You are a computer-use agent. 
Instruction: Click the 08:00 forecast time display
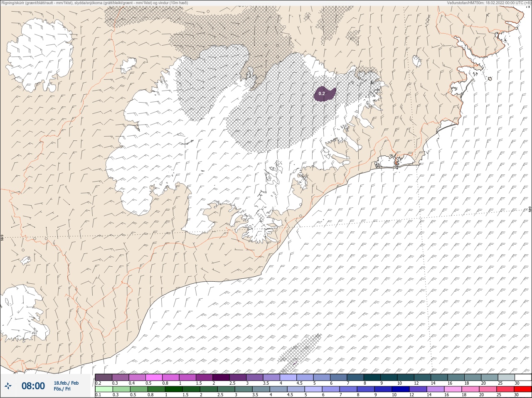coord(33,386)
